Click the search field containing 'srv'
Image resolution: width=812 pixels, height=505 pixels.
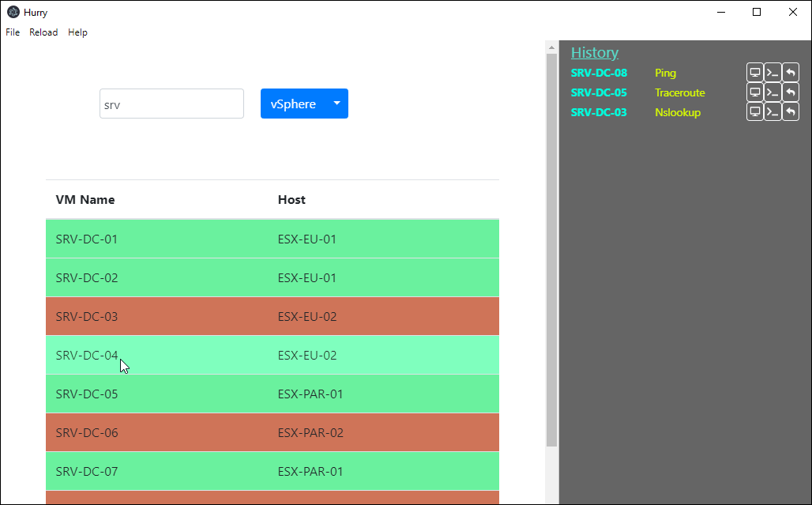coord(171,104)
